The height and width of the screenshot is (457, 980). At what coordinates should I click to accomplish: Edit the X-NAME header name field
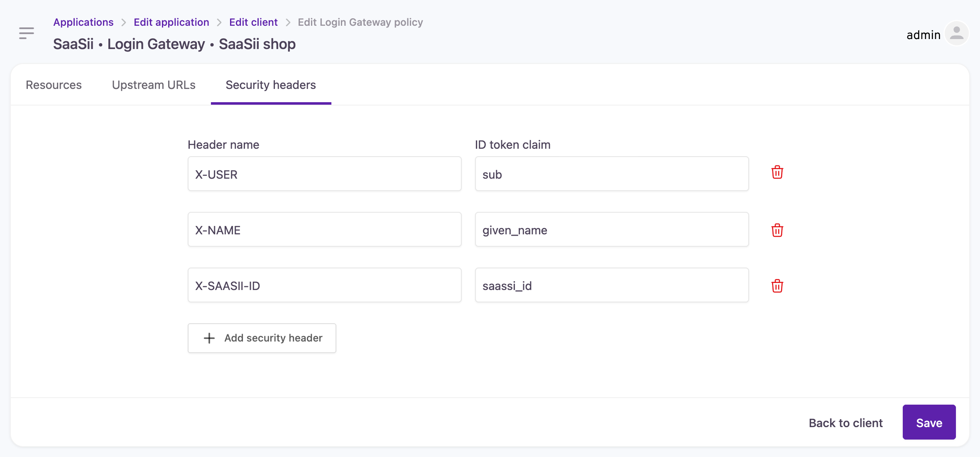click(324, 230)
